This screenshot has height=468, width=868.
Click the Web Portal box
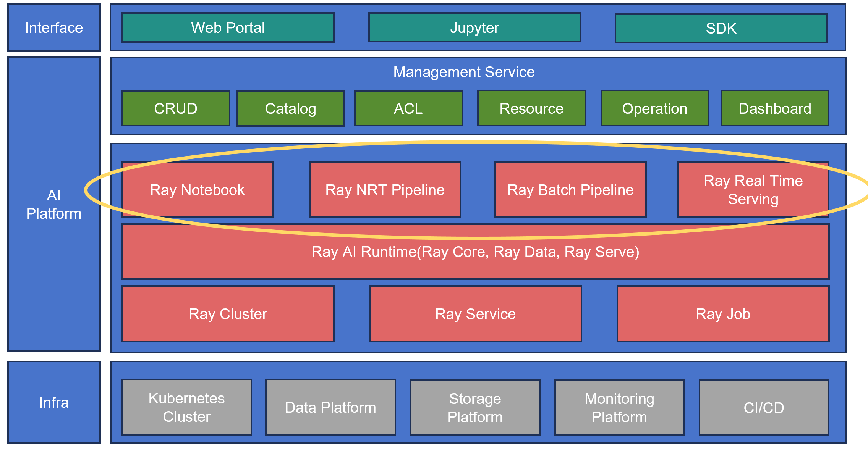(228, 27)
